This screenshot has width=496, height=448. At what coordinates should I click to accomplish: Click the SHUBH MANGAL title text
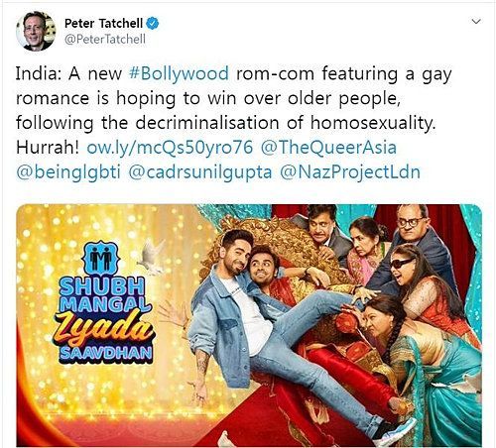point(103,295)
